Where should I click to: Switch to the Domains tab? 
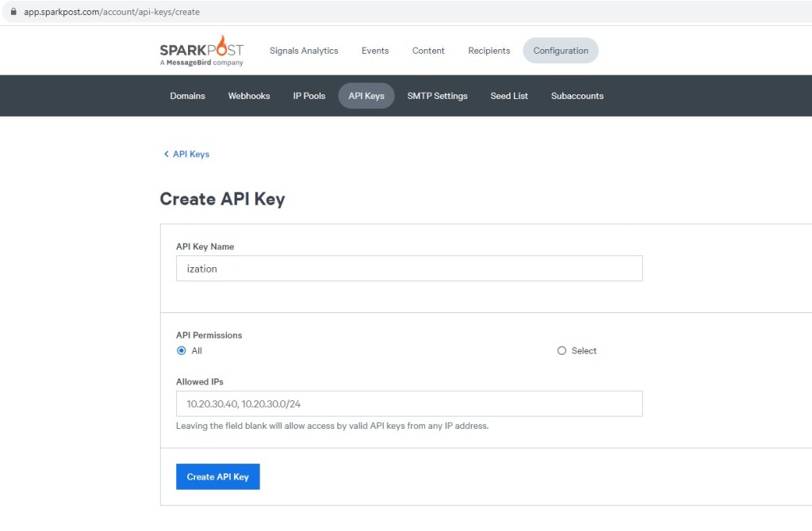pos(187,96)
